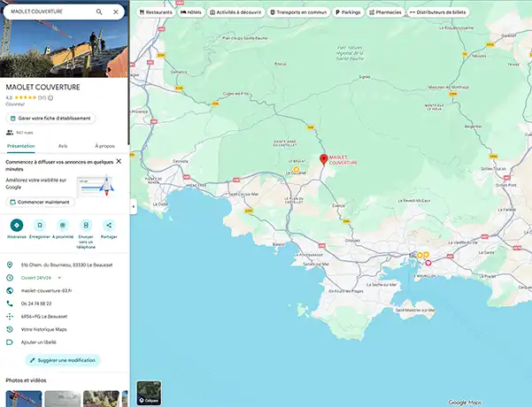Filter map by Distributeurs de billets
The width and height of the screenshot is (532, 407).
438,12
